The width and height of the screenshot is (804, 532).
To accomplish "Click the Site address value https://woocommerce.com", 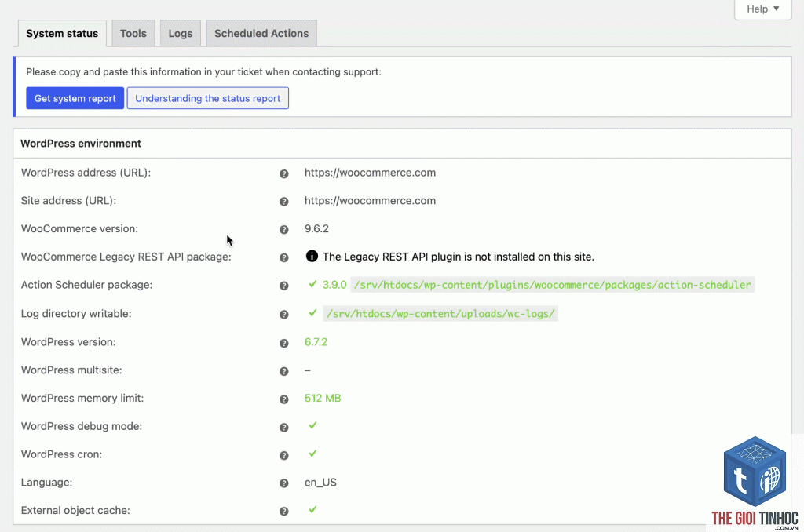I will (x=371, y=201).
